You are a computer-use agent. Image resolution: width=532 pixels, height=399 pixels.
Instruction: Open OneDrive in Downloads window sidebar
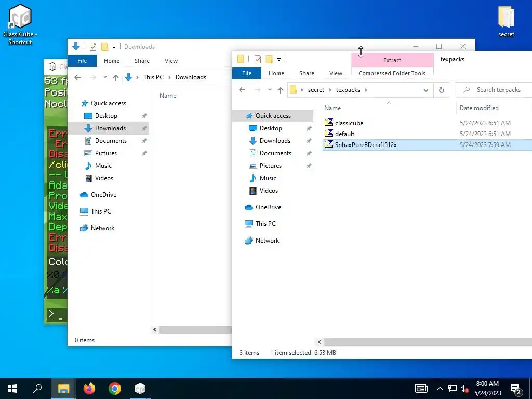[103, 195]
